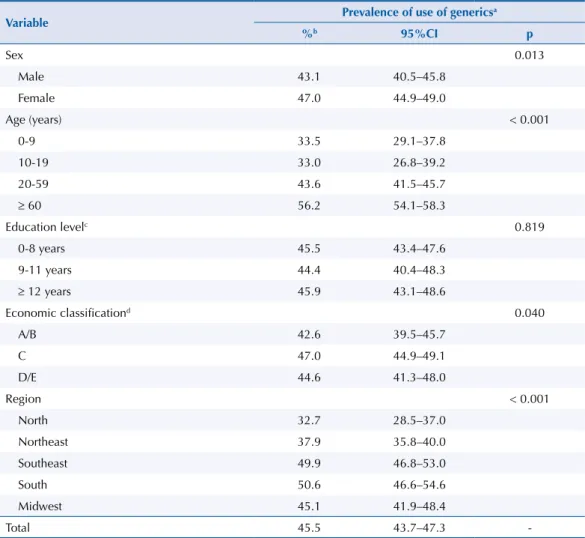Select the '≥ 12 years' education label
Viewport: 585px width, 538px height.
click(x=44, y=292)
